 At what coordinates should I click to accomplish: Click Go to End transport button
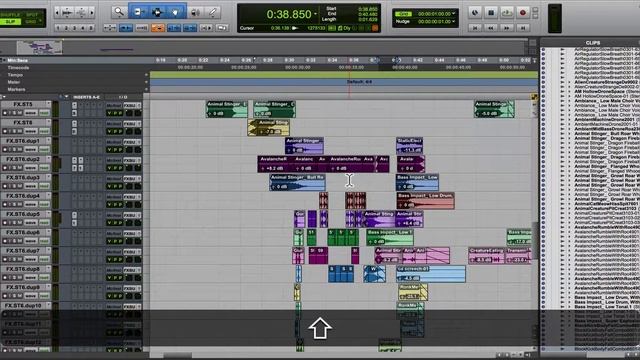coord(523,28)
